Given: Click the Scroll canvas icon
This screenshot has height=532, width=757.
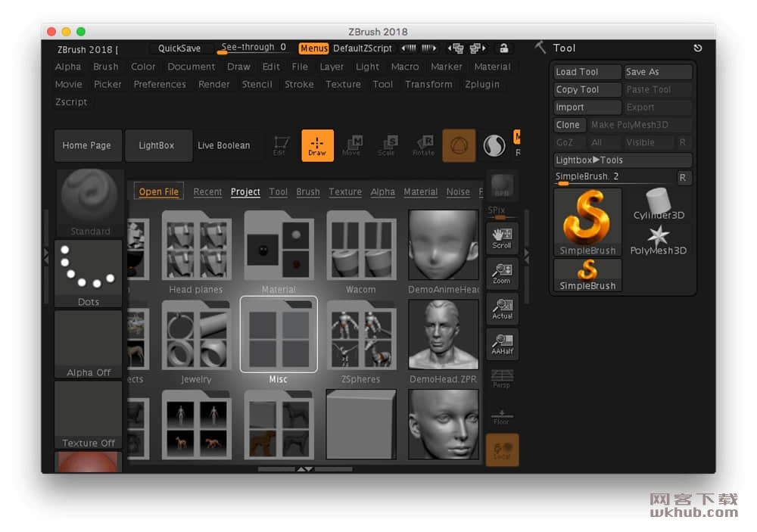Looking at the screenshot, I should coord(502,238).
